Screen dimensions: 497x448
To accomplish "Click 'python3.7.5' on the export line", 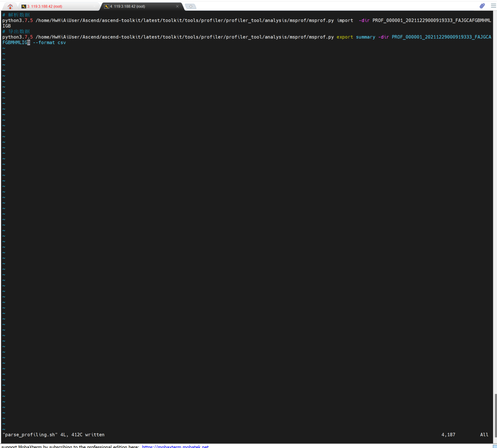I will [18, 37].
